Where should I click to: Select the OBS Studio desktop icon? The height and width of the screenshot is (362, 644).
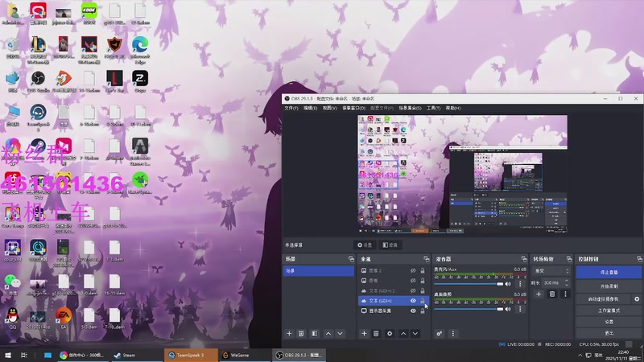pyautogui.click(x=38, y=81)
